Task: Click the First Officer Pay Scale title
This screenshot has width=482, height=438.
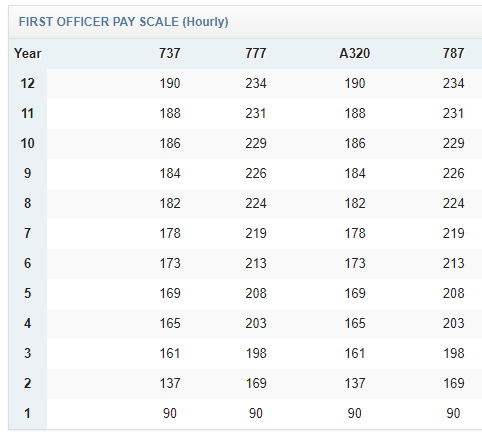Action: pos(123,22)
